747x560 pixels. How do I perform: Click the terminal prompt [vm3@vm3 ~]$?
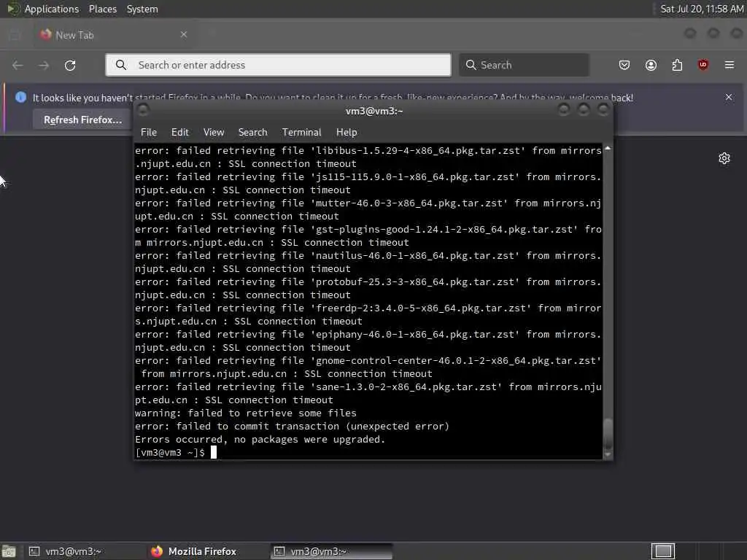(x=170, y=452)
